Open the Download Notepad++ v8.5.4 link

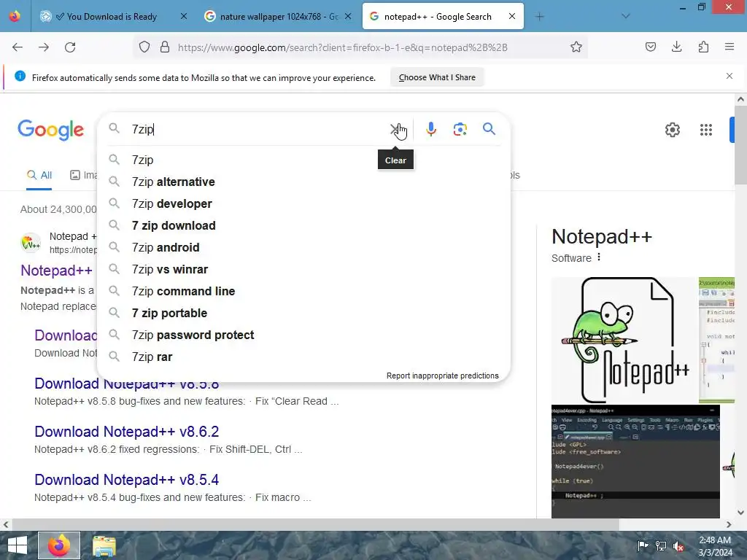(126, 480)
